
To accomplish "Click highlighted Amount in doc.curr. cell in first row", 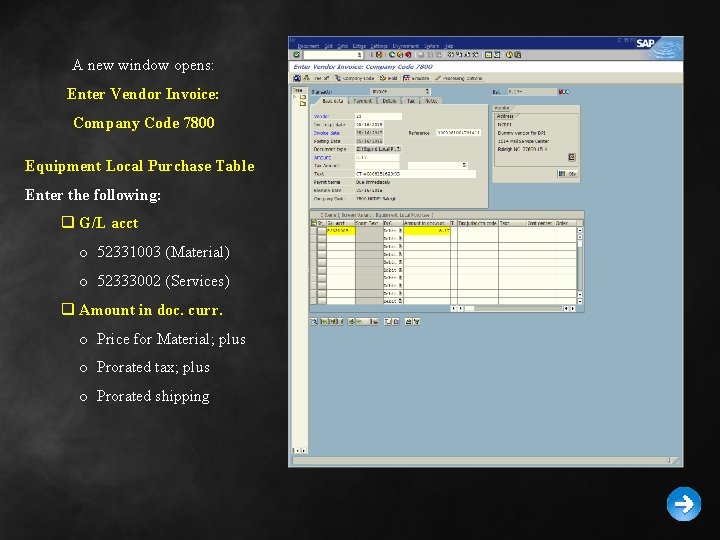I will tap(427, 231).
